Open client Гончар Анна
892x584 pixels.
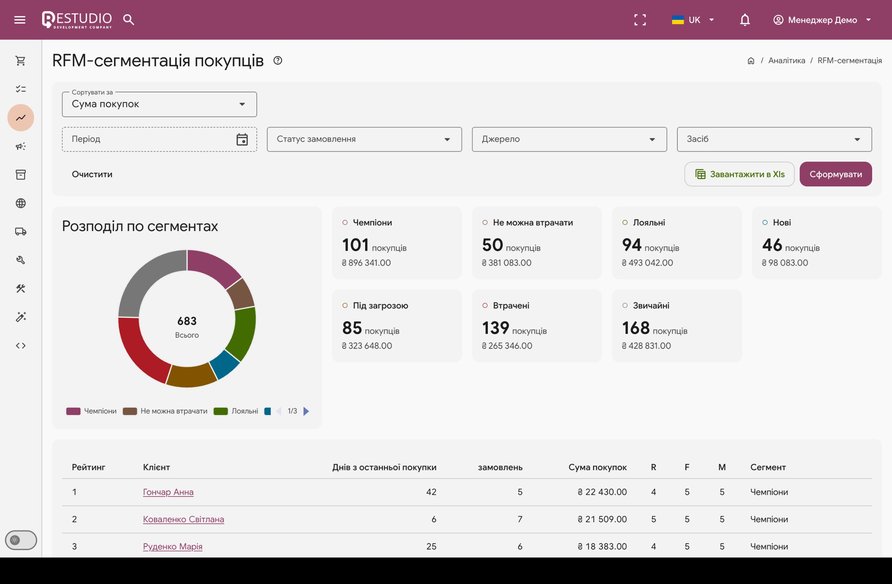click(168, 492)
